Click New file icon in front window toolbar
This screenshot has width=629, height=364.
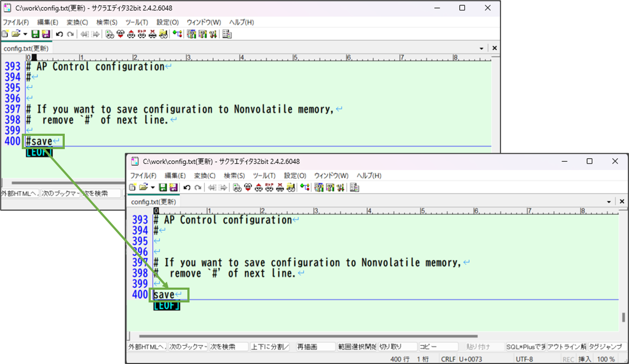[x=132, y=187]
